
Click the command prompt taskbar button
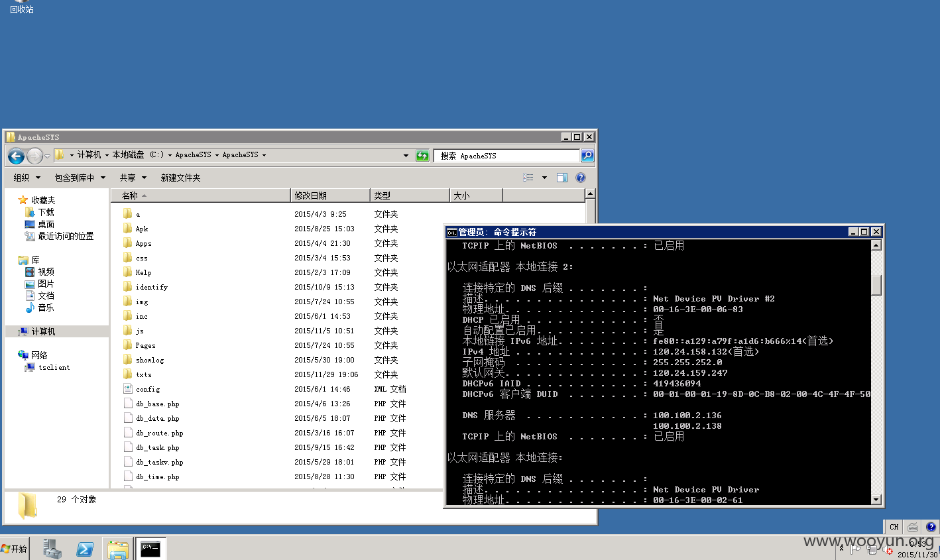150,549
